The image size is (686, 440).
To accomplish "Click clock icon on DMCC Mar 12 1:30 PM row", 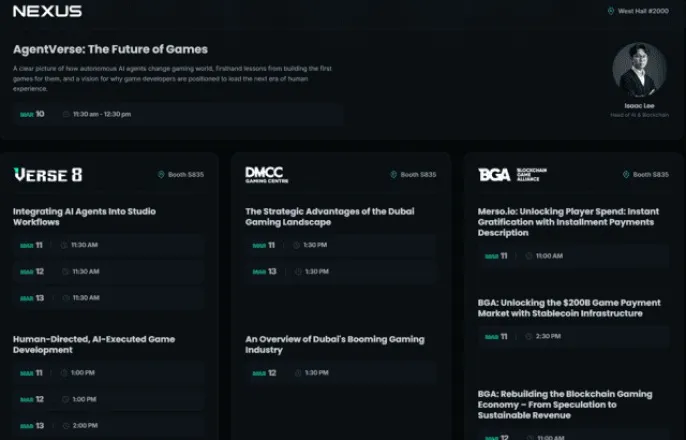I will pos(298,373).
